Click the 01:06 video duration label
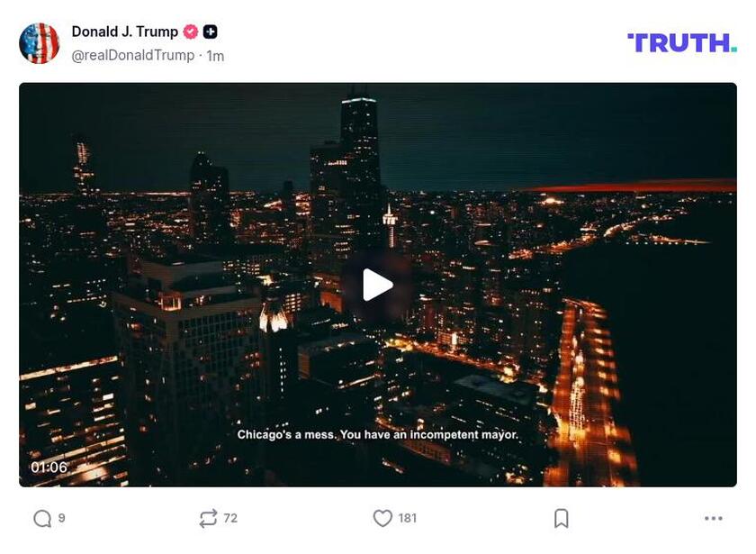 coord(49,468)
